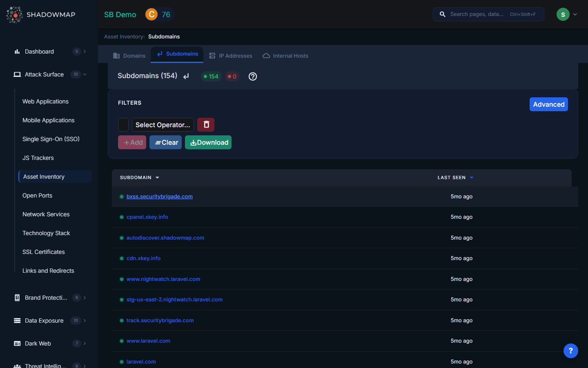The width and height of the screenshot is (588, 368).
Task: Click inside the search pages input field
Action: (x=482, y=14)
